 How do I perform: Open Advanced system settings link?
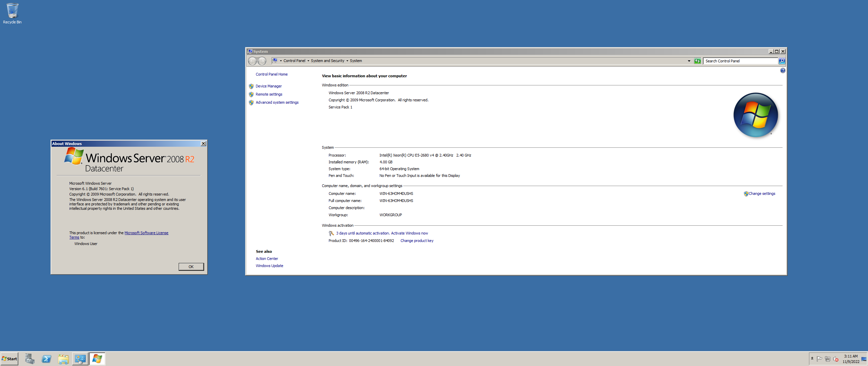click(277, 103)
